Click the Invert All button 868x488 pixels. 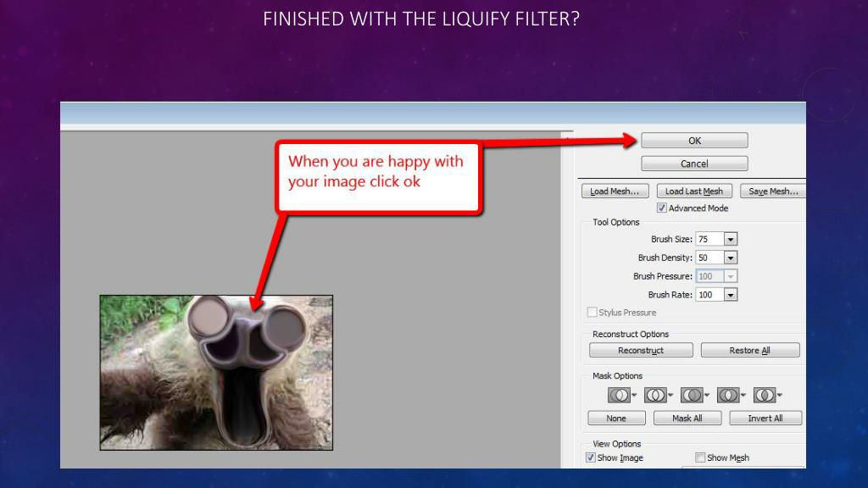click(x=765, y=419)
